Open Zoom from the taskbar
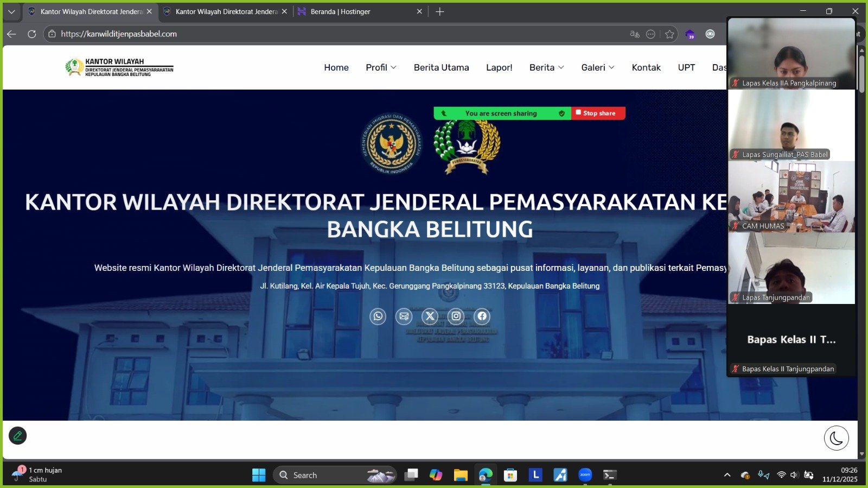Viewport: 868px width, 488px height. click(x=585, y=475)
